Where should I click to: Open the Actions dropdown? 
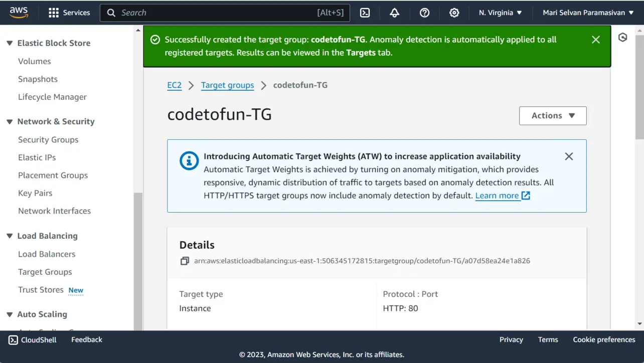pyautogui.click(x=553, y=116)
